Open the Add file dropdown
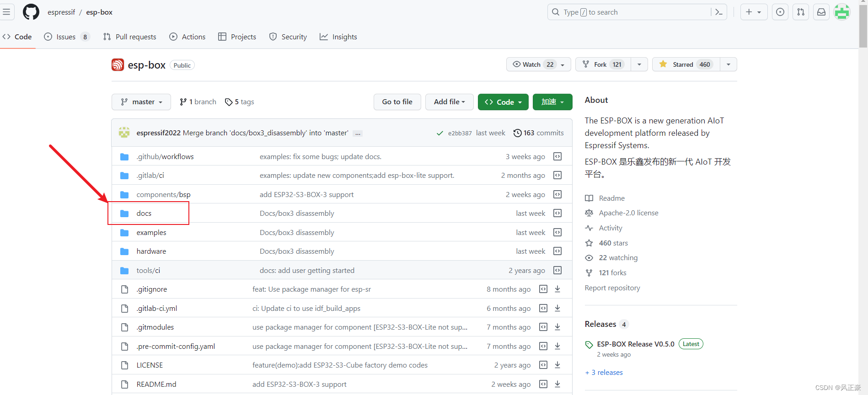Screen dimensions: 868x395 click(450, 102)
